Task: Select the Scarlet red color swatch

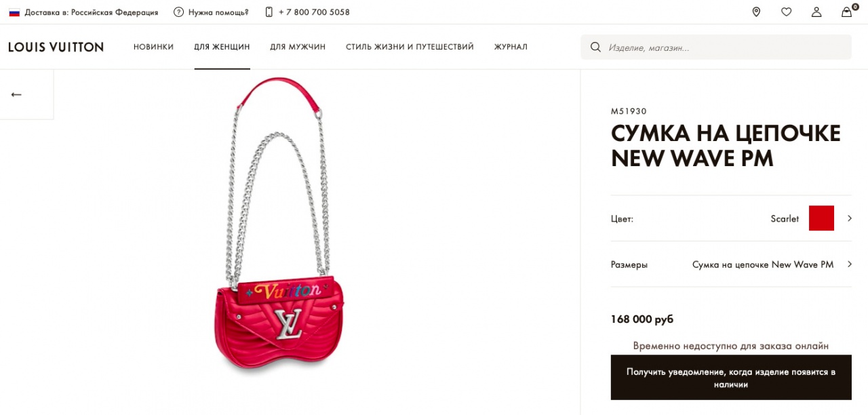Action: 821,218
